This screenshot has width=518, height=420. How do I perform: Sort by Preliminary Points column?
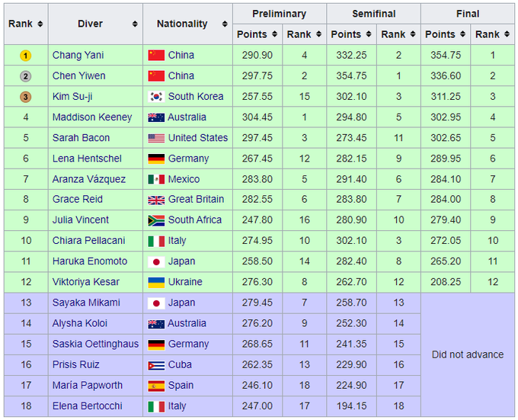[257, 34]
